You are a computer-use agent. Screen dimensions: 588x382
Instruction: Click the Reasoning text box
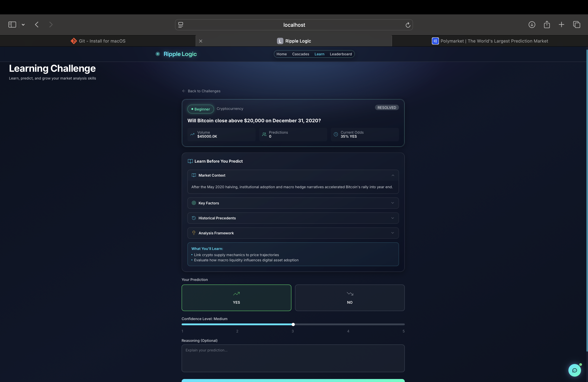(293, 358)
